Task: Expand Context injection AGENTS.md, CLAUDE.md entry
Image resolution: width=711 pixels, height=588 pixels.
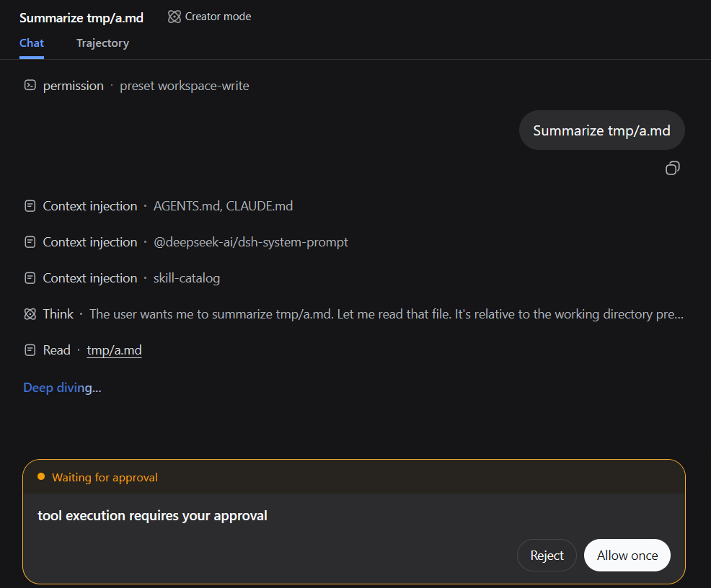Action: [x=158, y=206]
